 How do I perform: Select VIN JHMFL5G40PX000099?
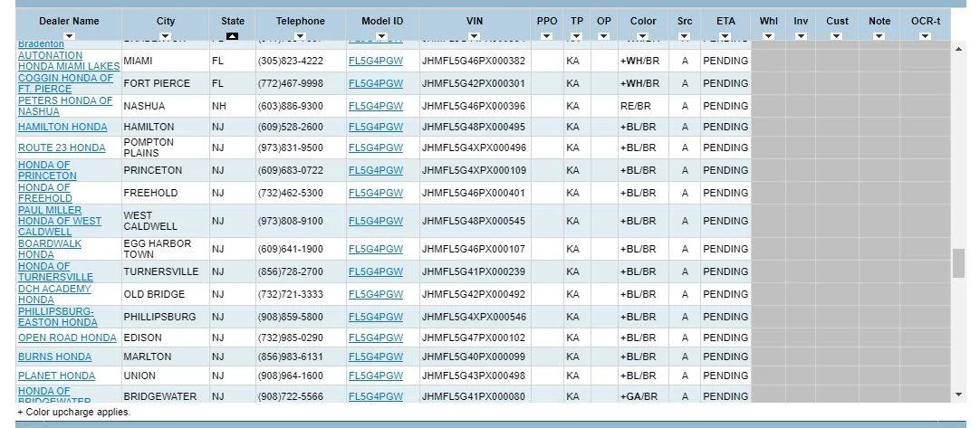coord(473,357)
